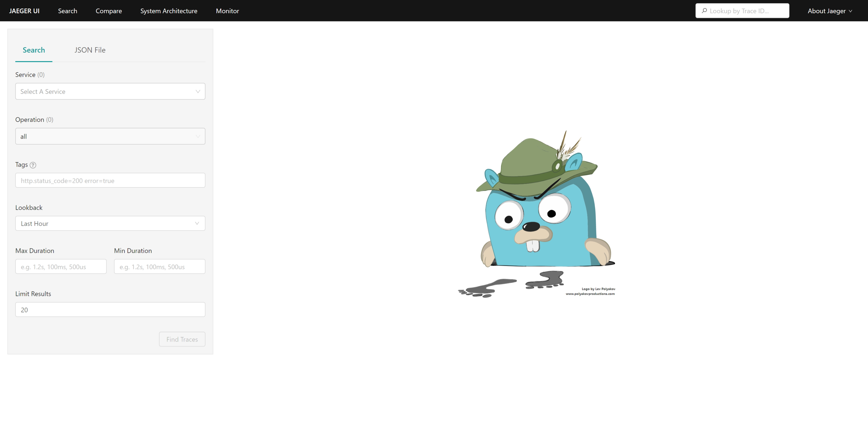Viewport: 868px width, 445px height.
Task: Click the Jaeger gopher mascot image
Action: 537,214
